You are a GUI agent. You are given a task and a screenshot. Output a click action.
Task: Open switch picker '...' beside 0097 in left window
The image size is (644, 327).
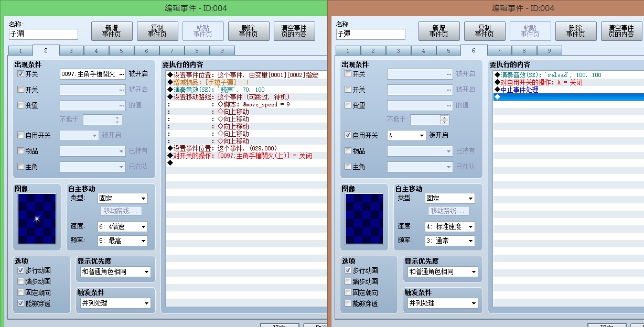pos(122,74)
